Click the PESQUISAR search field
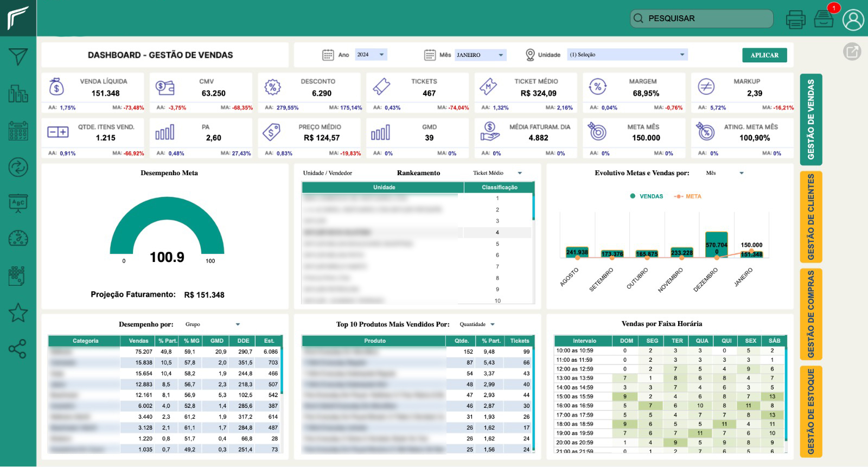 701,18
